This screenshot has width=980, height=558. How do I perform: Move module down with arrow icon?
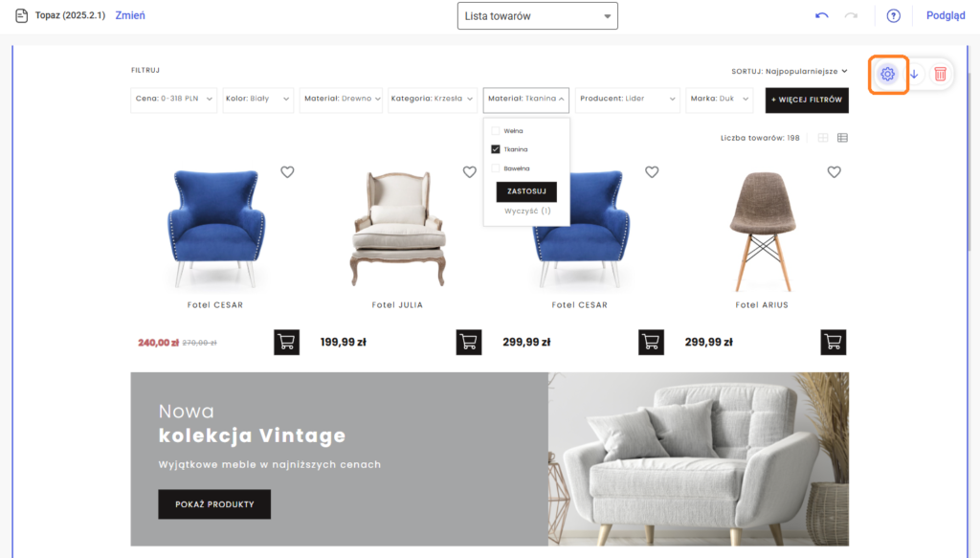pos(914,75)
